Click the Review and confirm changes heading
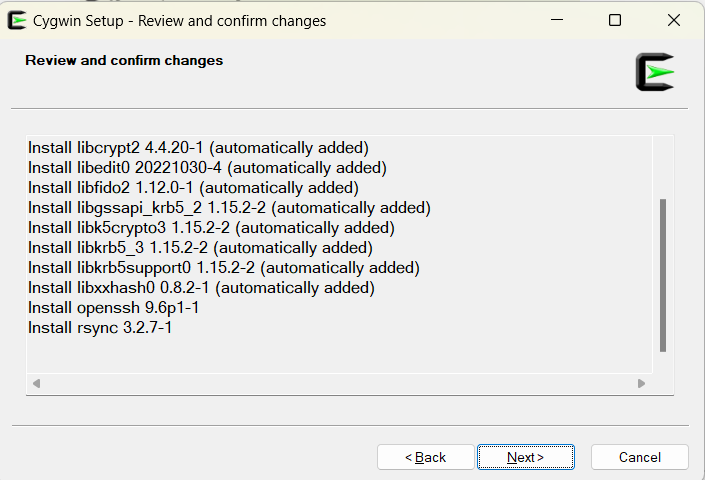 coord(124,61)
